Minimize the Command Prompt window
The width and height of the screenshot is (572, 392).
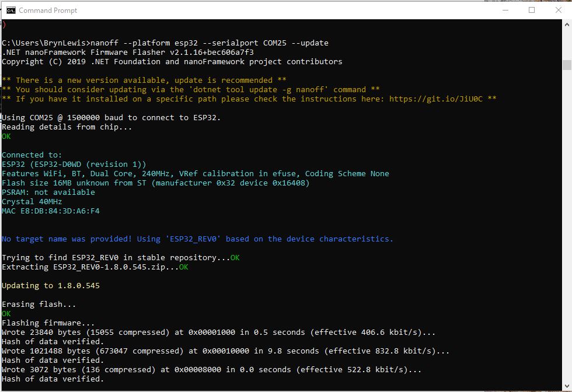(x=505, y=10)
